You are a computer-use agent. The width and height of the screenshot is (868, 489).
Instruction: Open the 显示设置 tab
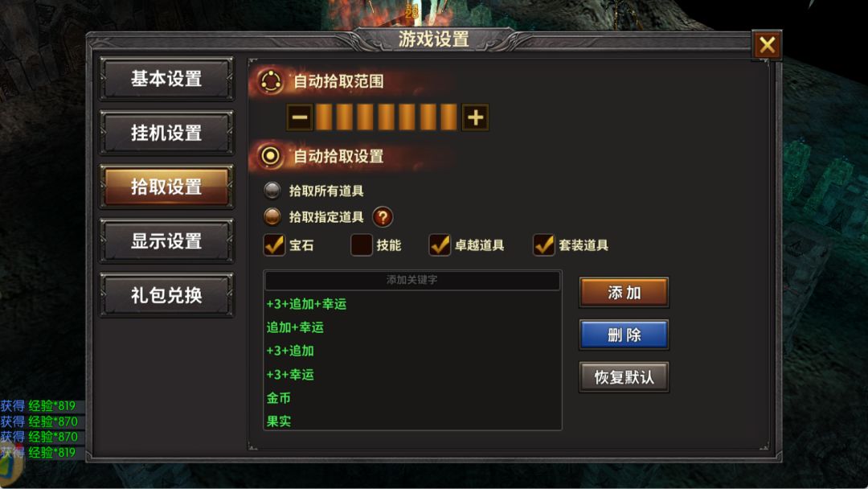point(166,241)
